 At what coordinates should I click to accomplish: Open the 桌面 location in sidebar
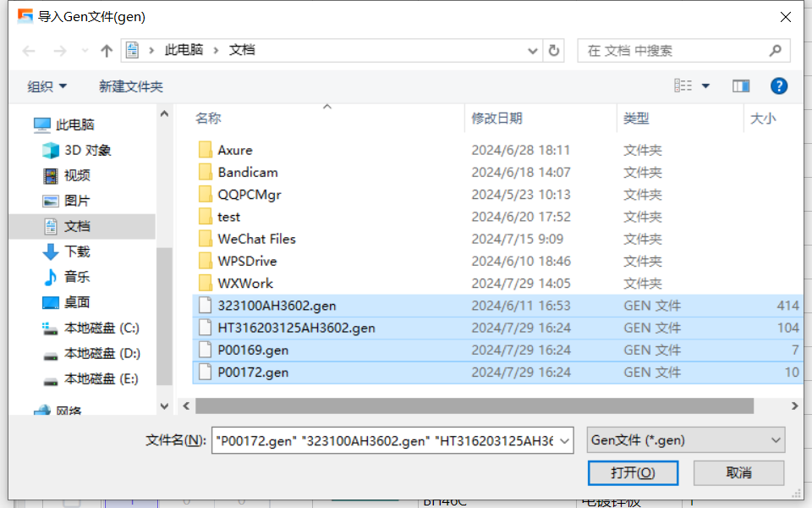click(66, 303)
